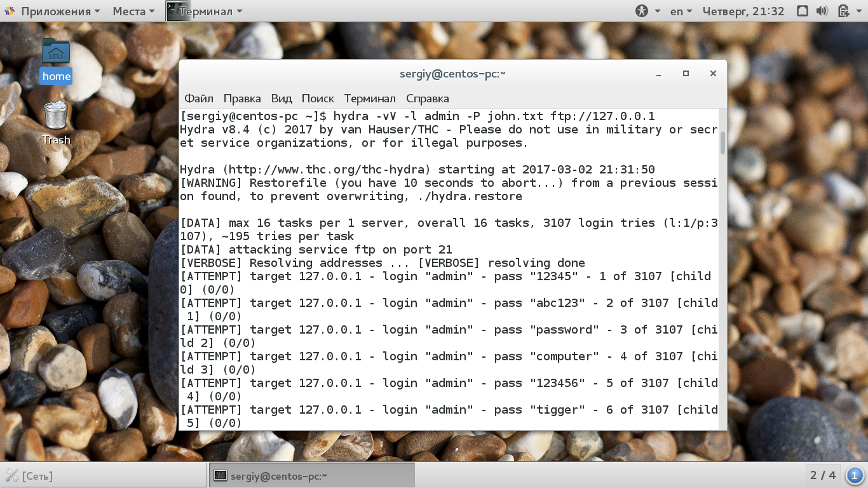The height and width of the screenshot is (488, 868).
Task: Click the clock Четверг, 21:32
Action: tap(743, 11)
